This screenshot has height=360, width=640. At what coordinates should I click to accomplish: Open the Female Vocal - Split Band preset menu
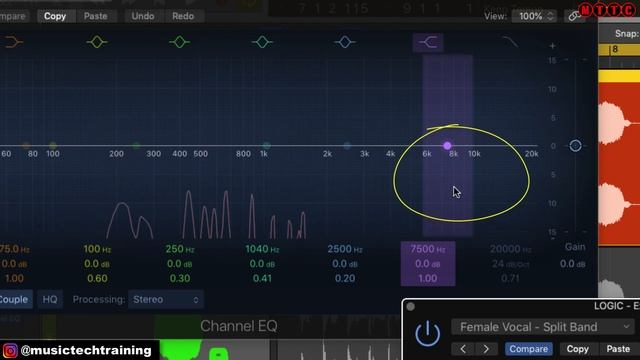[543, 327]
